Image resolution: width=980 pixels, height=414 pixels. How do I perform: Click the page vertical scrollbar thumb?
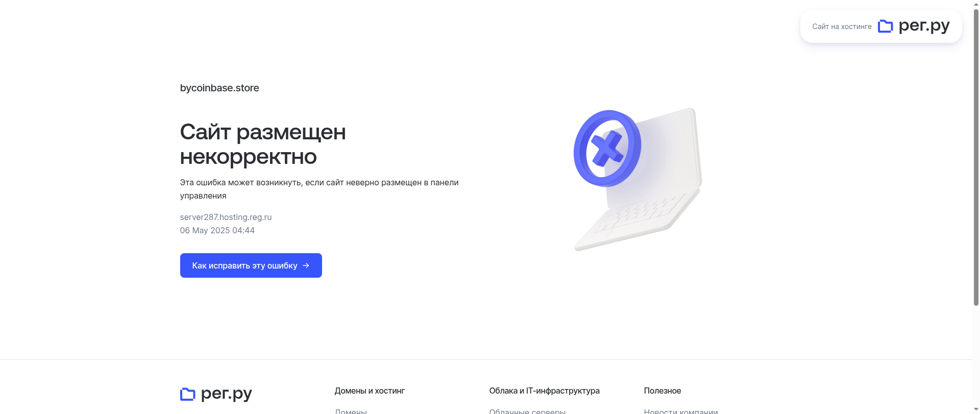pyautogui.click(x=976, y=156)
